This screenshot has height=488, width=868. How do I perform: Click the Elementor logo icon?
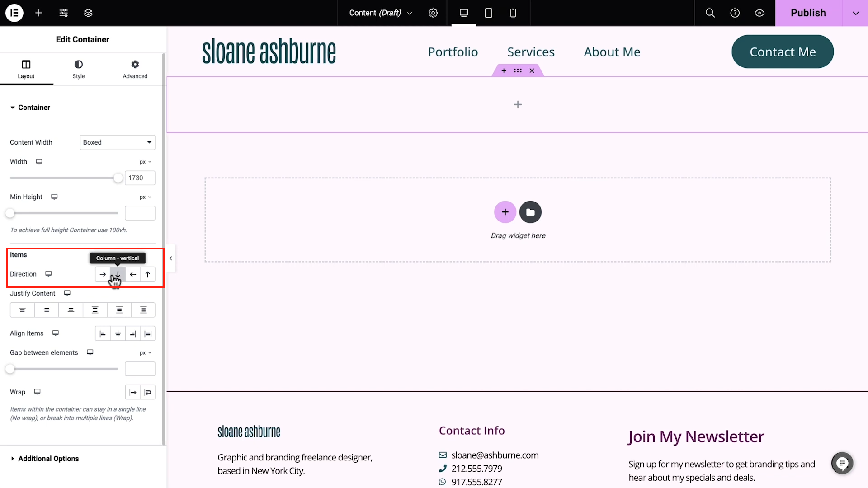[x=14, y=13]
